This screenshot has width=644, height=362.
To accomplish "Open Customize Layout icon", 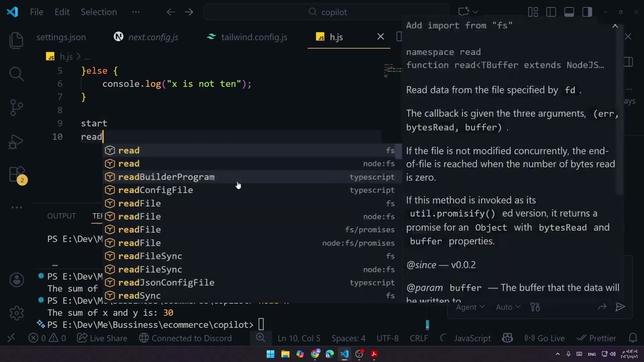I will 533,12.
